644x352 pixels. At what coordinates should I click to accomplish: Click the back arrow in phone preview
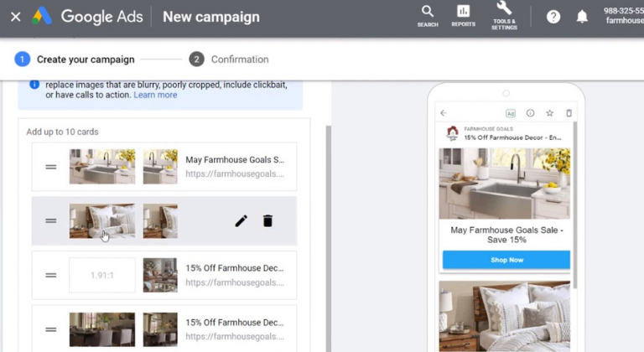point(444,113)
